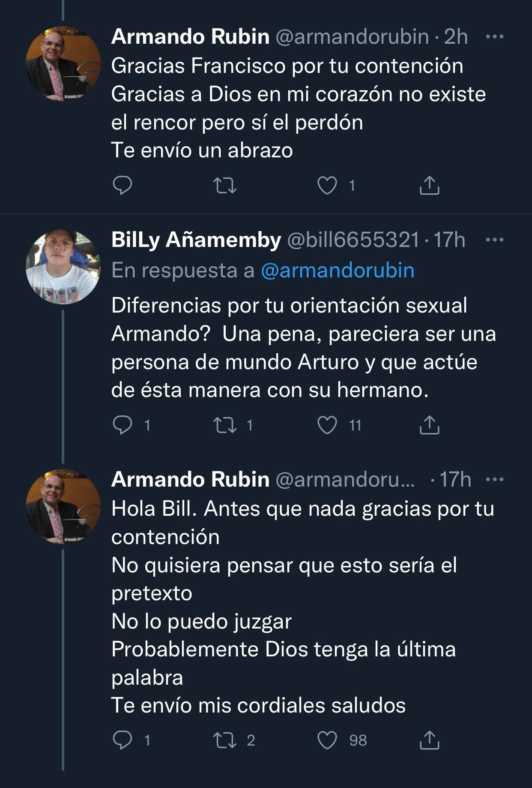Open the @bill6655321 handle
Image resolution: width=532 pixels, height=788 pixels.
[353, 240]
